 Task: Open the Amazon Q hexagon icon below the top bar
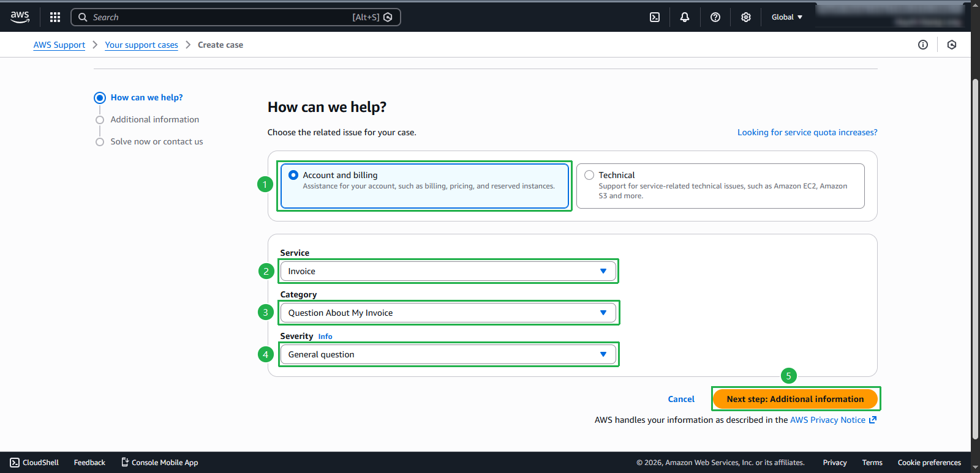click(x=952, y=45)
